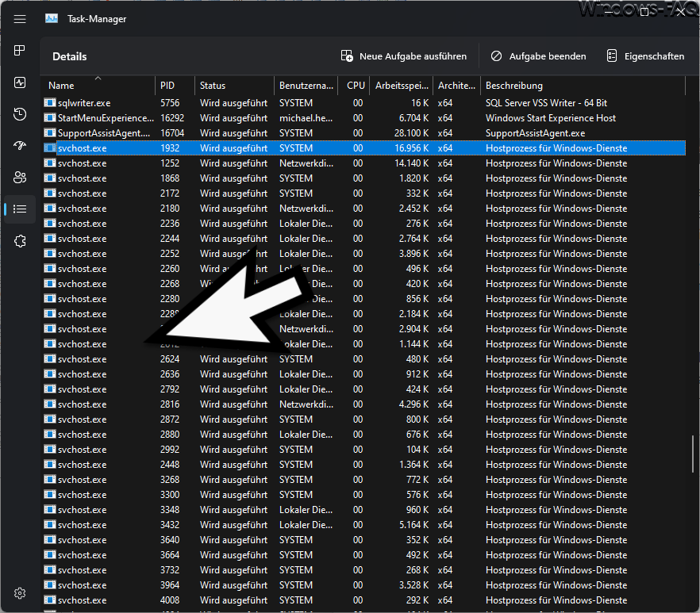The image size is (700, 613).
Task: Select the Details page list icon
Action: (20, 209)
